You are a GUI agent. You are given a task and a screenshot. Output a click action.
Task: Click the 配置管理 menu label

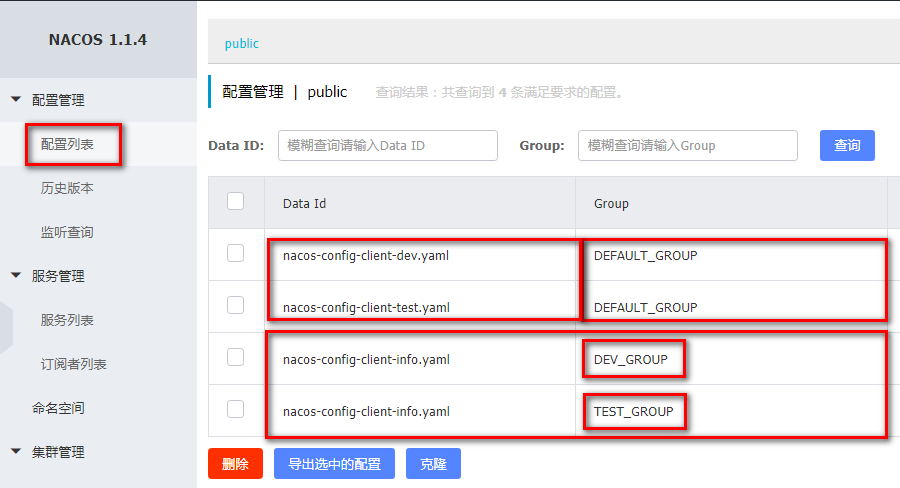click(58, 100)
